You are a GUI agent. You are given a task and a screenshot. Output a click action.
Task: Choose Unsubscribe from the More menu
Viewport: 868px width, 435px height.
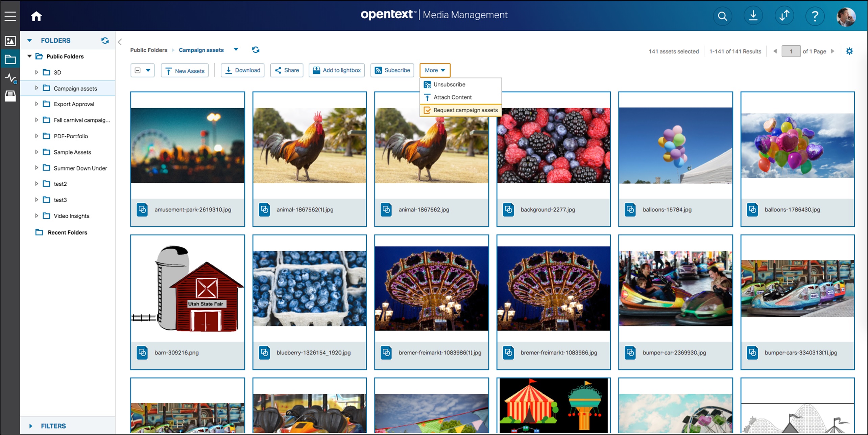tap(460, 85)
